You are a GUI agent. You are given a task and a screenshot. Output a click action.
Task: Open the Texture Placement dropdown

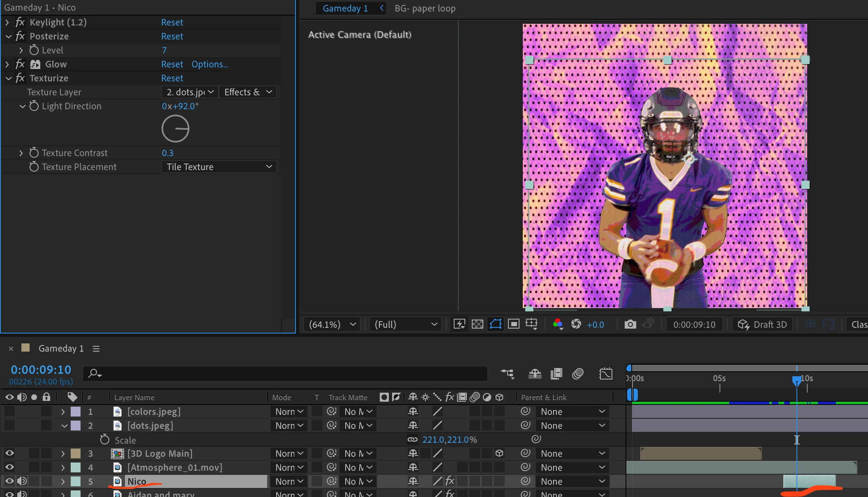[x=219, y=167]
